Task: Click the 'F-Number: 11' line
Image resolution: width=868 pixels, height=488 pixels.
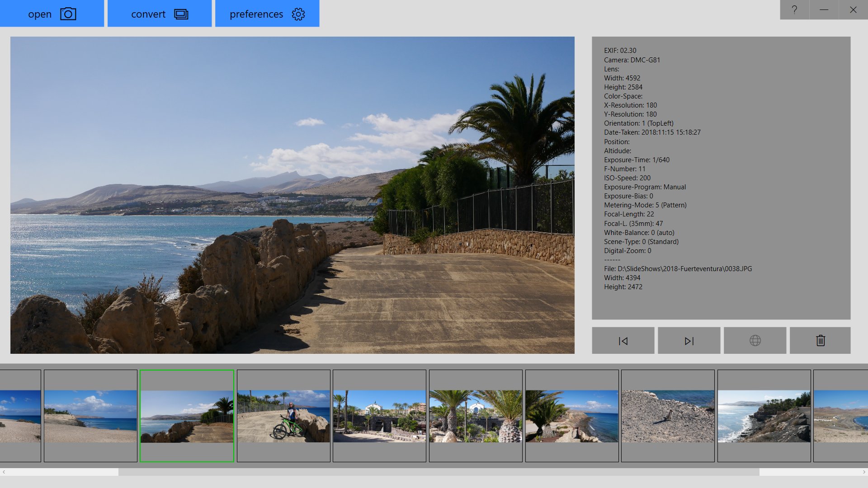Action: [x=625, y=169]
